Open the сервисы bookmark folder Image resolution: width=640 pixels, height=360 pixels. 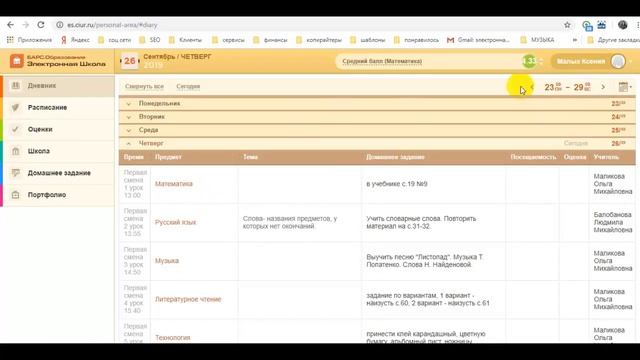pyautogui.click(x=229, y=40)
